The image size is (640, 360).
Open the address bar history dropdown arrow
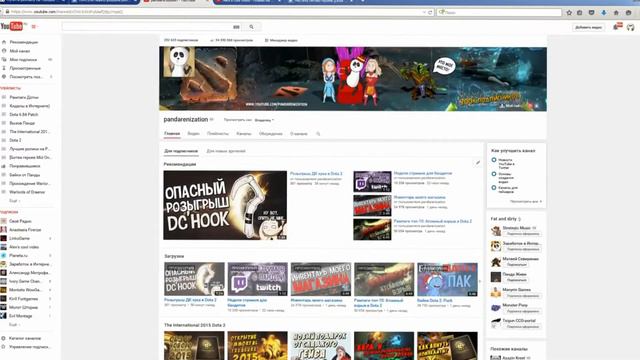pos(424,12)
